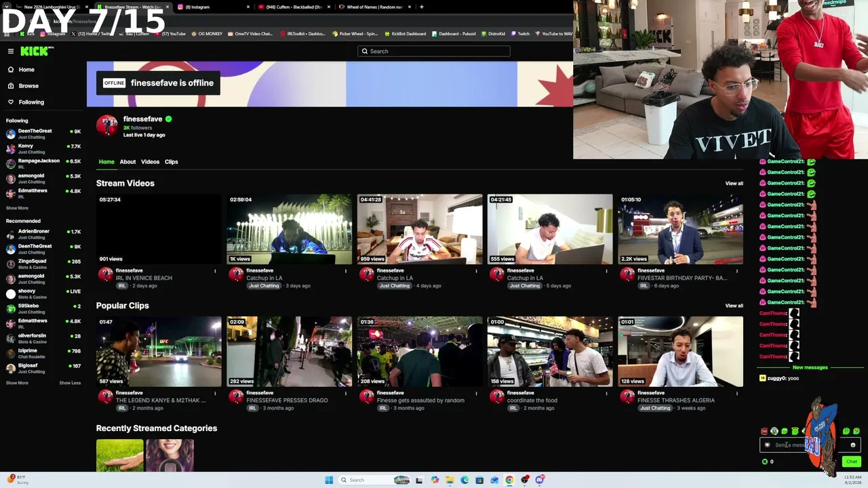This screenshot has height=488, width=868.
Task: Open options for the 3 days ago Catchup video
Action: coord(345,271)
